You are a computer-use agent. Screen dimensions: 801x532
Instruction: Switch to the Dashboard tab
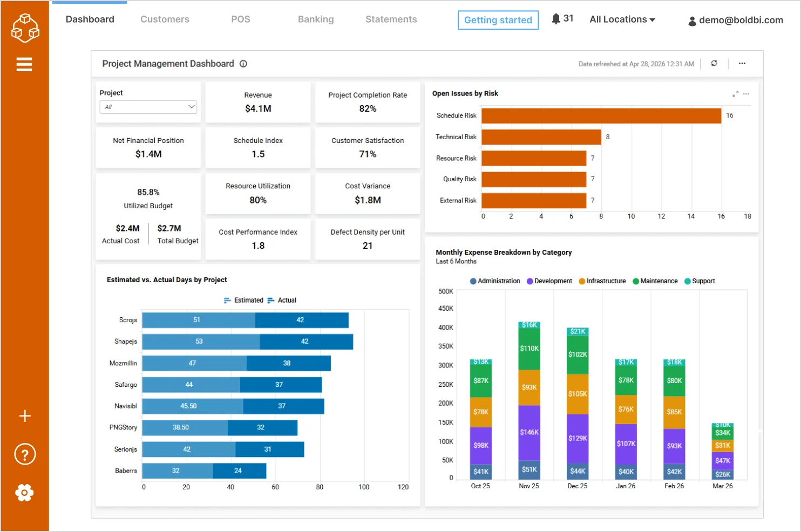click(x=90, y=19)
